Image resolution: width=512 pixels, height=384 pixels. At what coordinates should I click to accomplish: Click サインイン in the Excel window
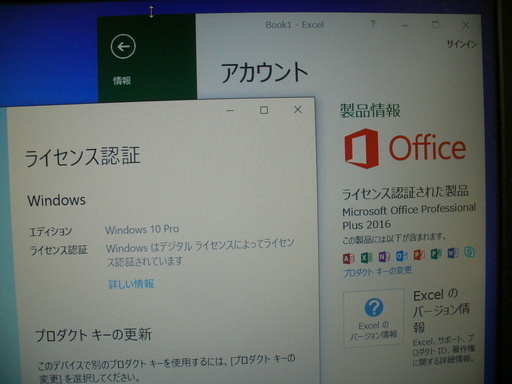coord(462,44)
